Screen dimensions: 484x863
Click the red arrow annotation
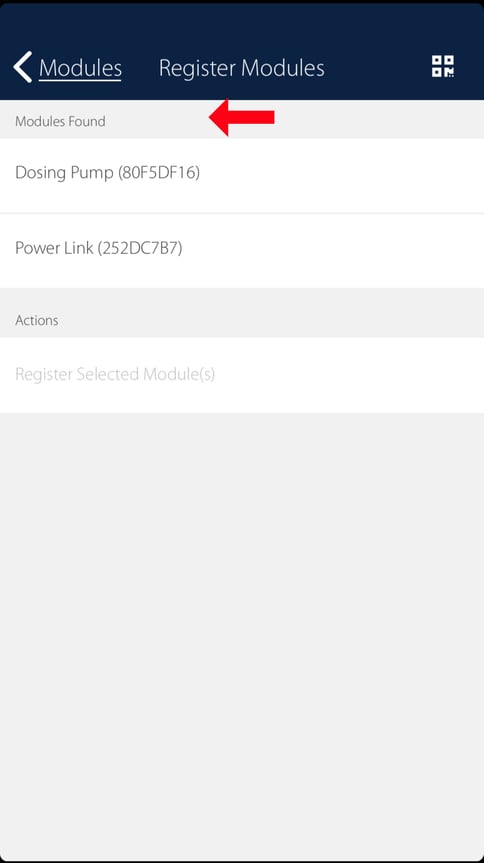(242, 117)
